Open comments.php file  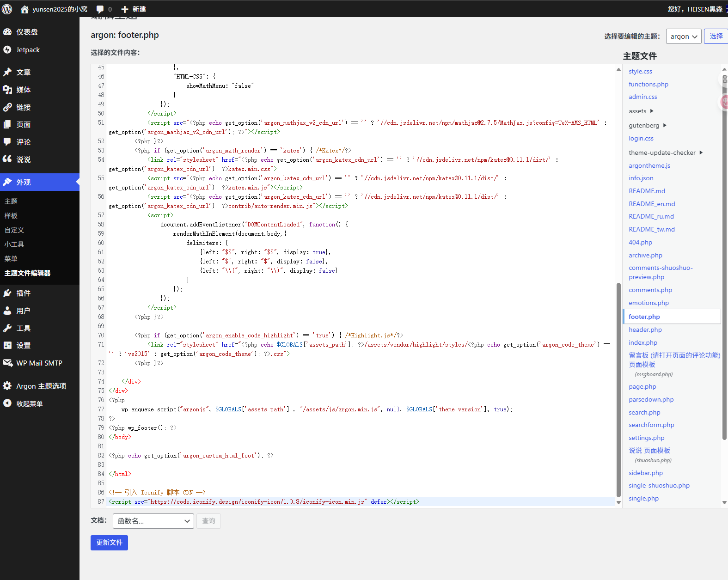click(x=650, y=290)
